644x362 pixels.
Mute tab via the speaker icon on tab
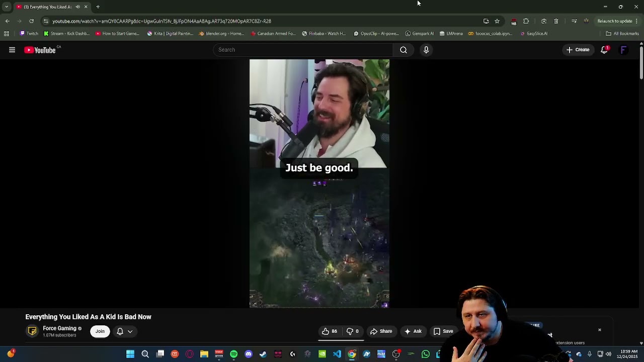click(77, 7)
